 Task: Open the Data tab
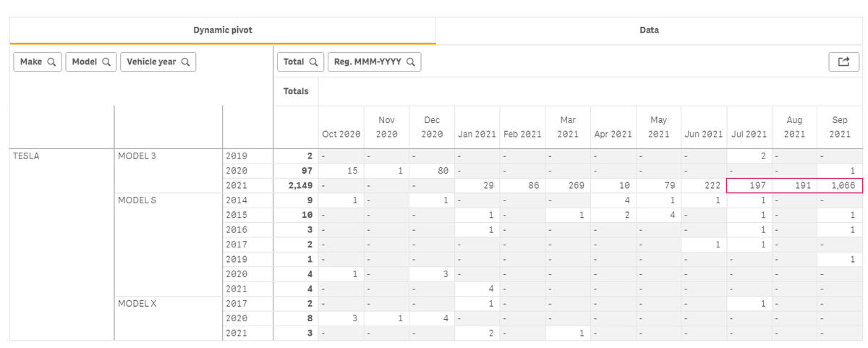[650, 30]
